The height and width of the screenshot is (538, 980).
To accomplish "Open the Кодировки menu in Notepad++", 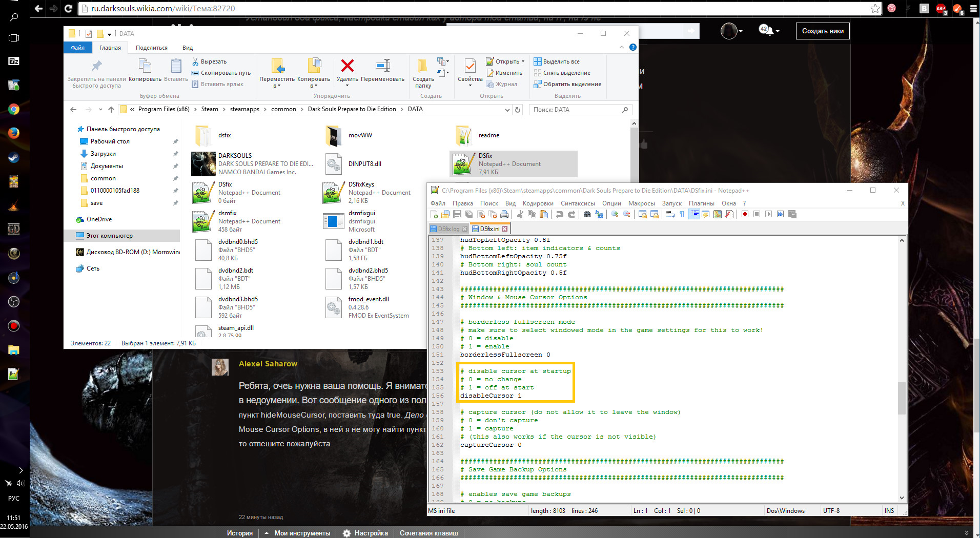I will coord(538,203).
